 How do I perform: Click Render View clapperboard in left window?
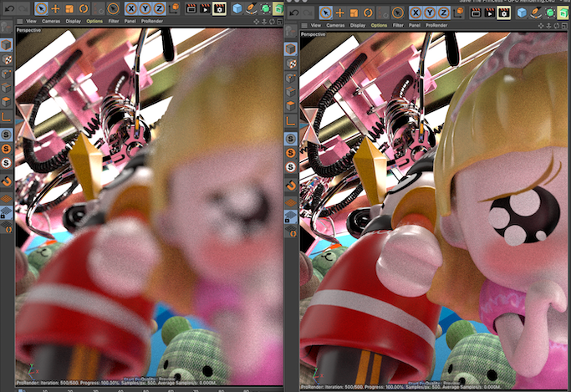[191, 8]
